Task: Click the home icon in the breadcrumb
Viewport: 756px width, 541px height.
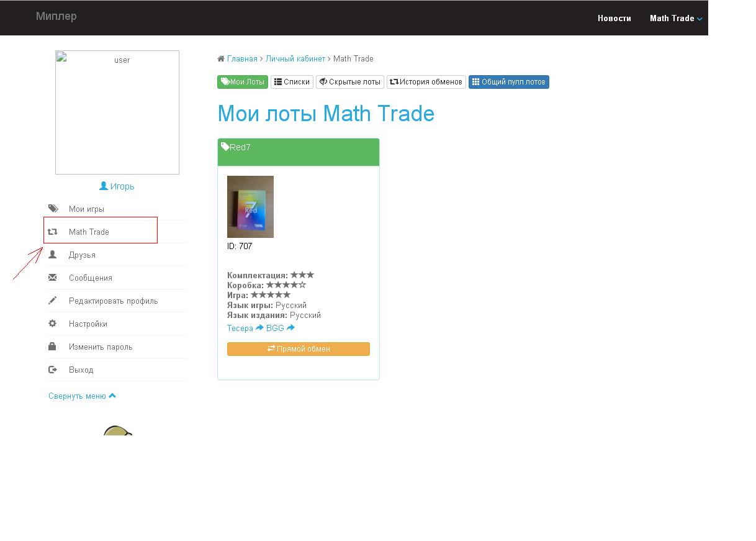Action: click(221, 59)
